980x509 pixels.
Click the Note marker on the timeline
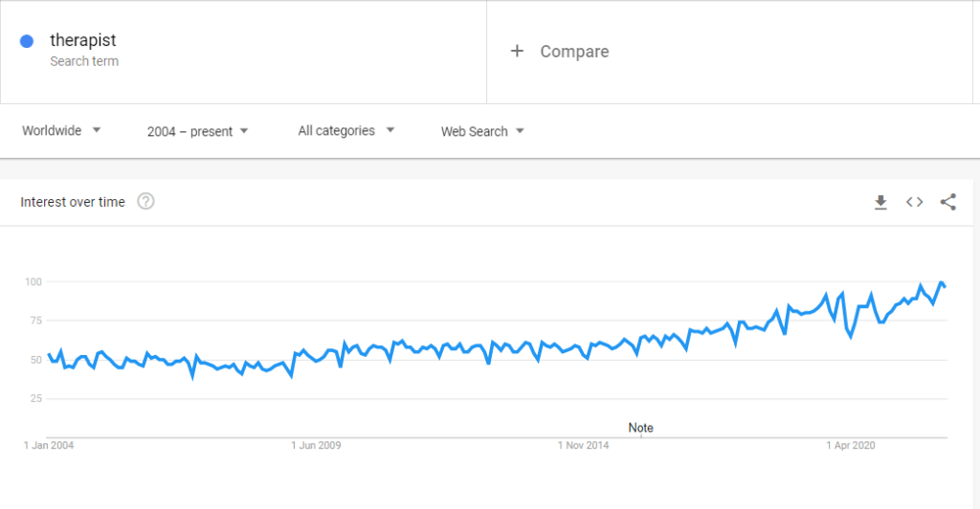coord(640,428)
